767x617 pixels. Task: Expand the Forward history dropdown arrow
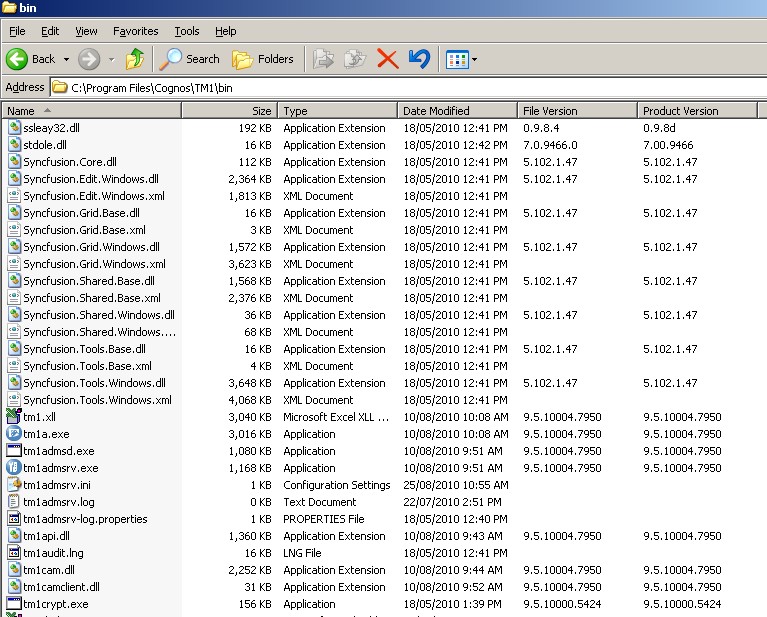[112, 60]
